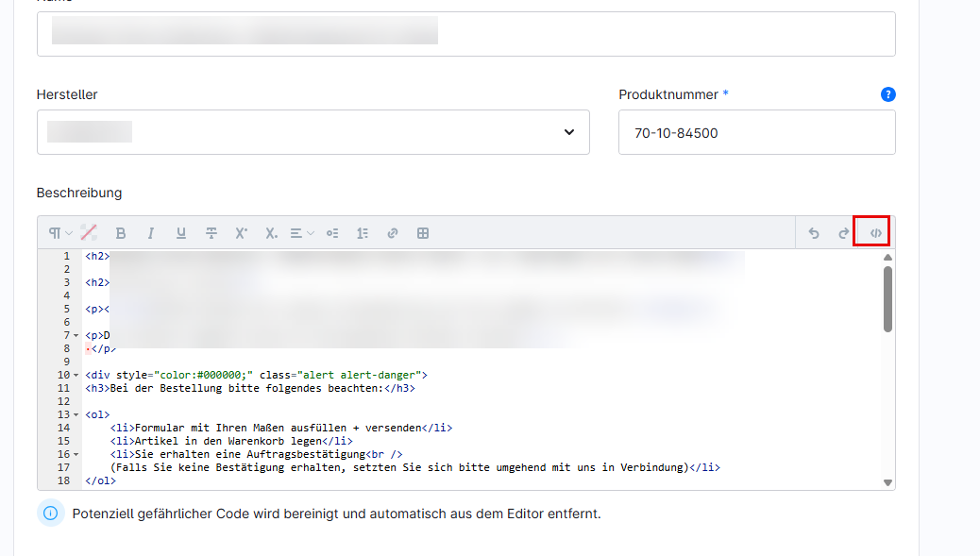This screenshot has height=556, width=980.
Task: Open the paragraph format dropdown
Action: point(59,233)
